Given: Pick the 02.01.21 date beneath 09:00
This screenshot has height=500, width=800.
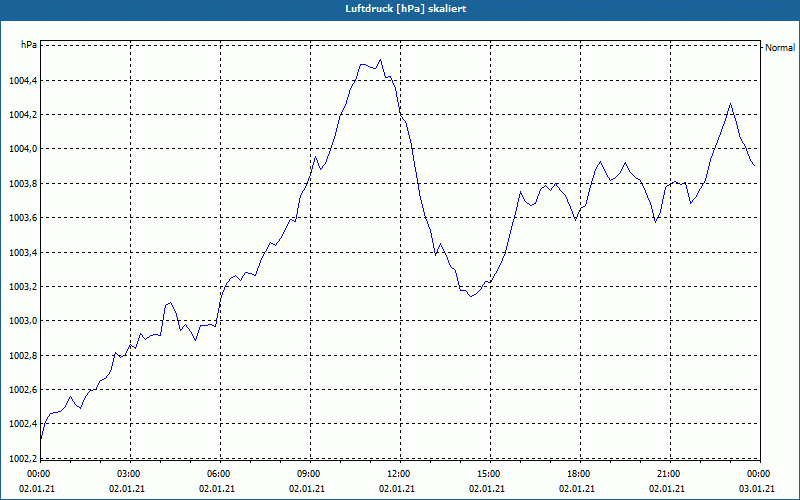Looking at the screenshot, I should click(x=307, y=489).
